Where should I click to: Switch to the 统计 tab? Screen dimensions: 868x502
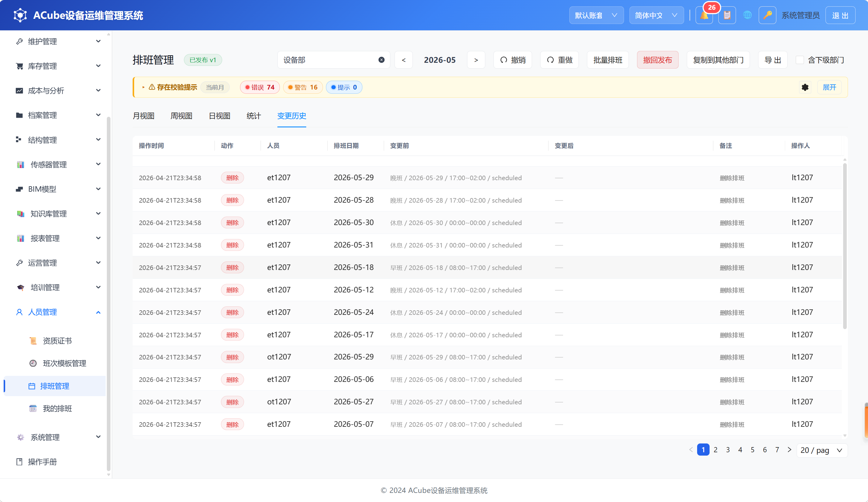[254, 116]
